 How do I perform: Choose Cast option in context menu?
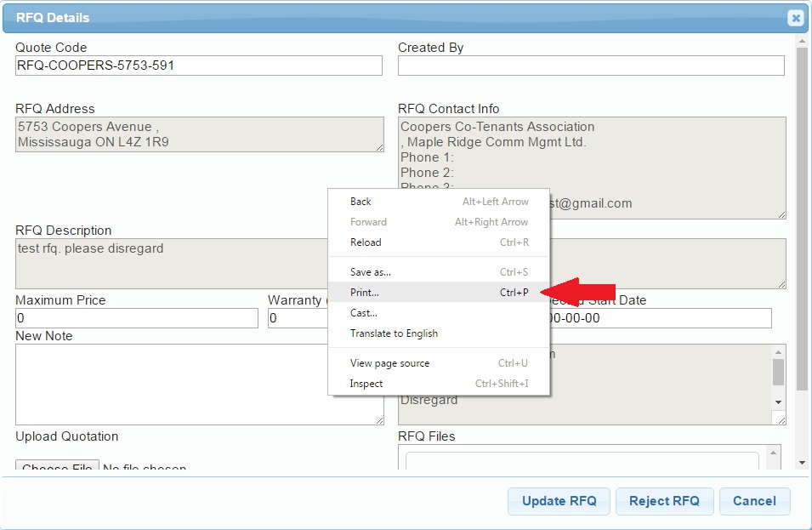tap(363, 313)
